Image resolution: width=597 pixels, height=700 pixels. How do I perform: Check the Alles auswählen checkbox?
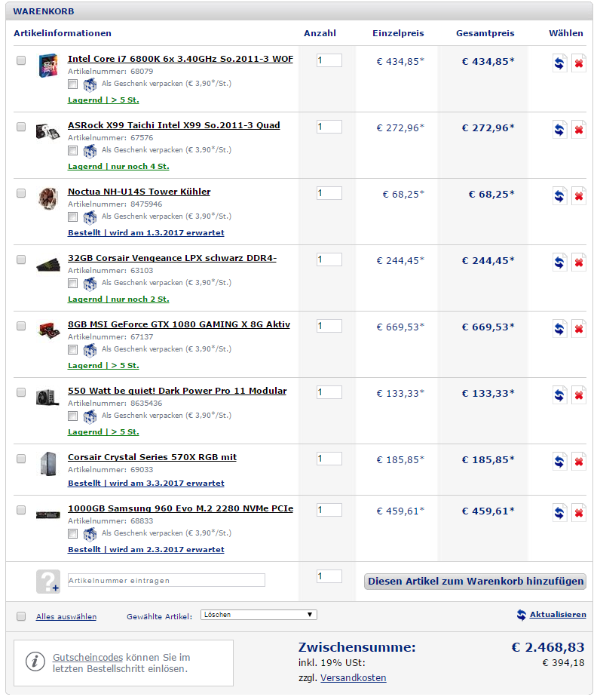(21, 616)
